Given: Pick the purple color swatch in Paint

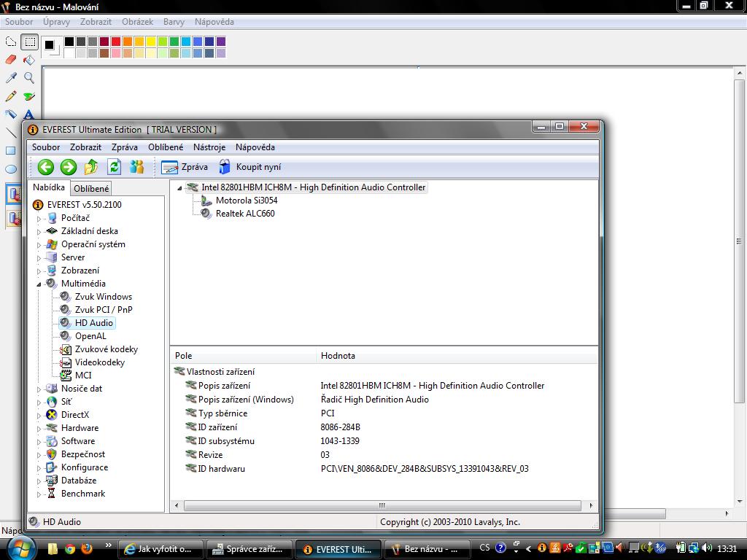Looking at the screenshot, I should click(x=221, y=42).
